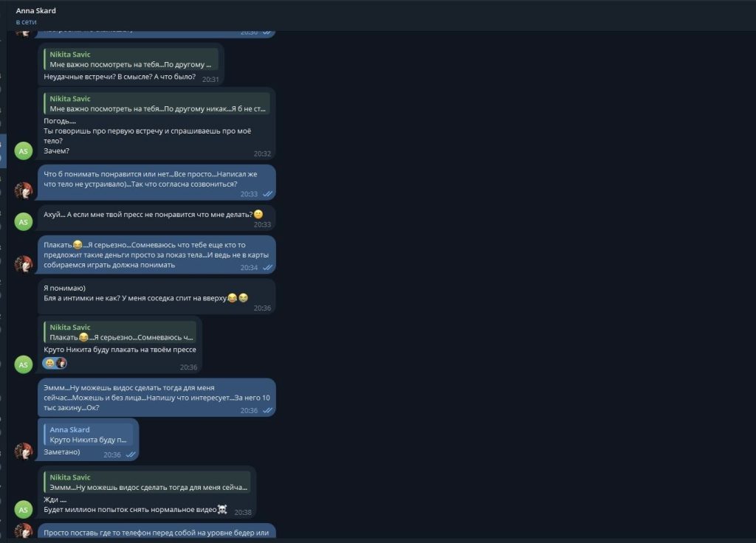Open sender photo avatar beside 20:33 message

tap(23, 191)
